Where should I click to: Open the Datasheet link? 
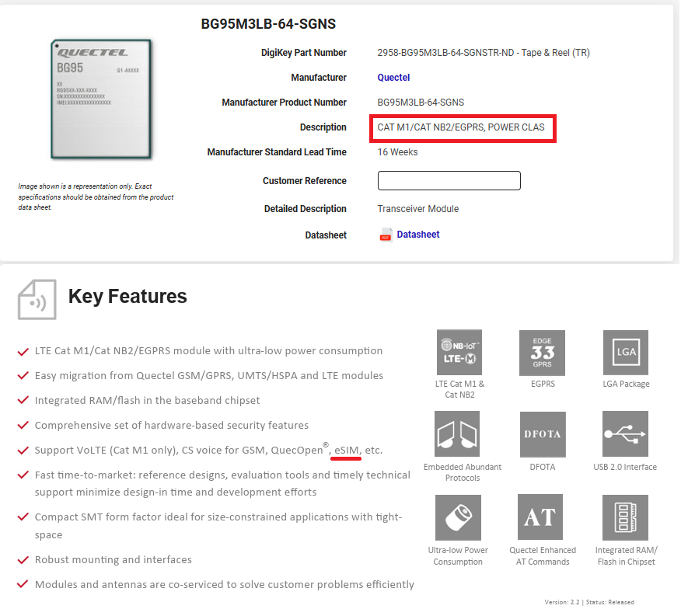coord(418,235)
